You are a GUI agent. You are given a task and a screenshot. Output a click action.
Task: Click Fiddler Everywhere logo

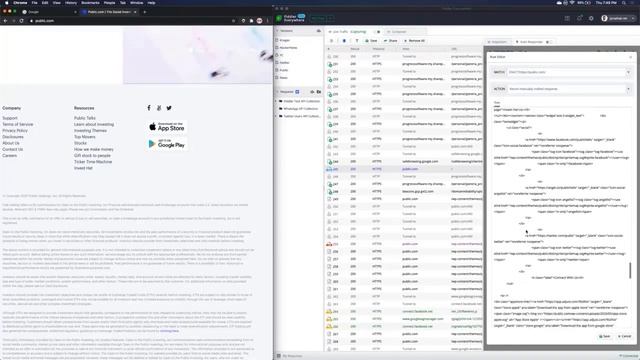click(290, 18)
